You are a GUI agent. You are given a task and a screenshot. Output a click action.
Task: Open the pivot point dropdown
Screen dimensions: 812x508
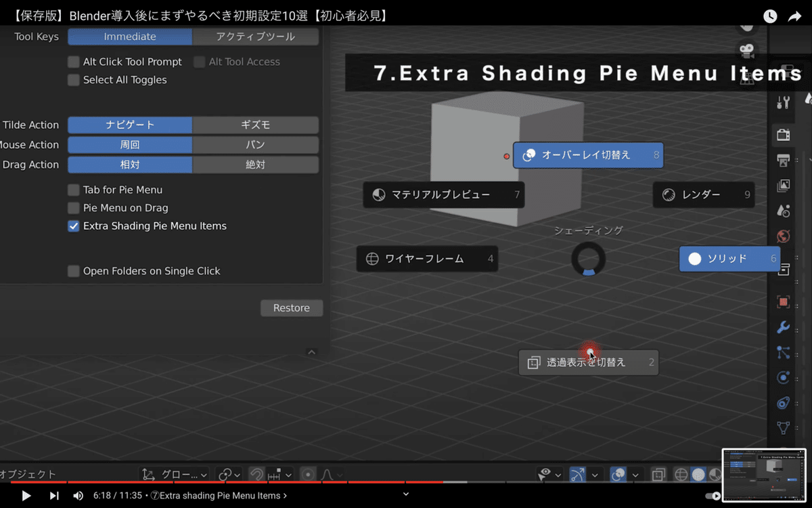point(229,475)
